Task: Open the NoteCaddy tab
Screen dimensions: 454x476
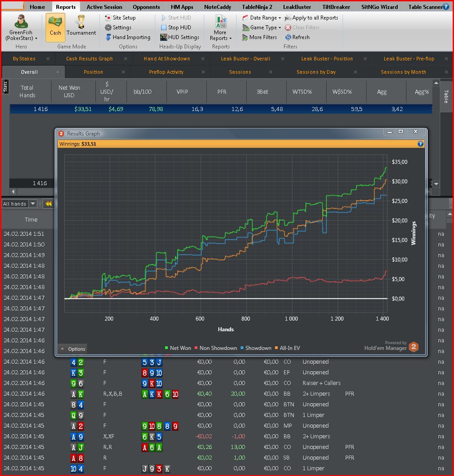Action: point(217,7)
